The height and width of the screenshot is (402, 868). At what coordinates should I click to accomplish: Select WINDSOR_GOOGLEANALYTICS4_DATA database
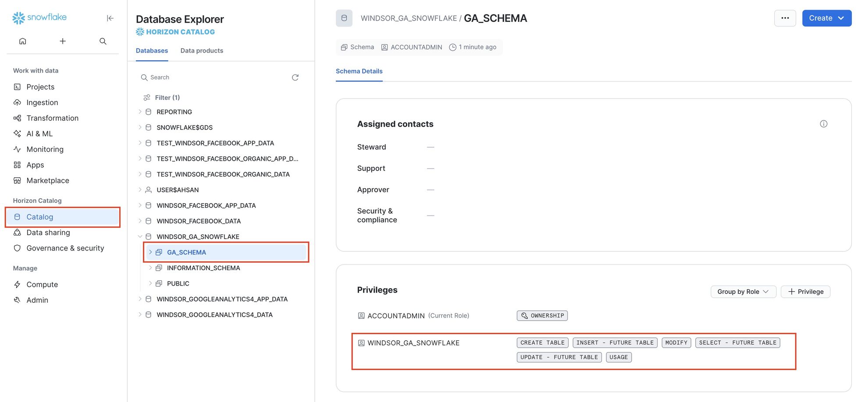[214, 315]
